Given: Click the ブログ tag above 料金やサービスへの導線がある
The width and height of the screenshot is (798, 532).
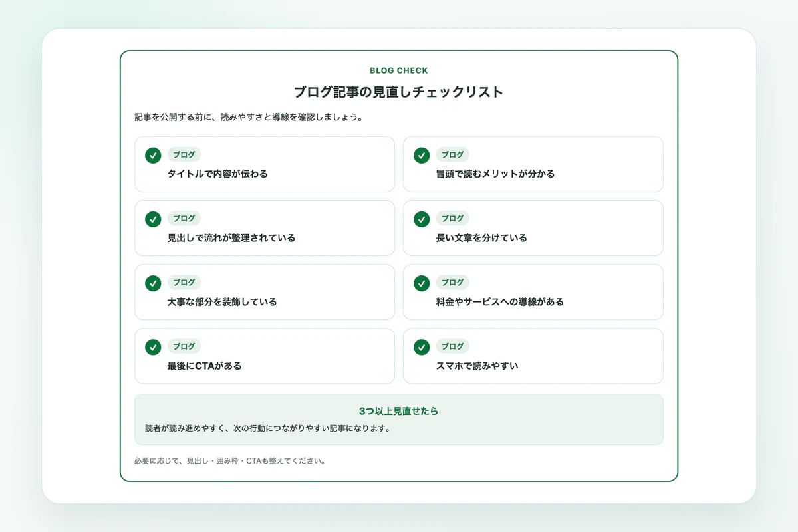Looking at the screenshot, I should [x=453, y=283].
